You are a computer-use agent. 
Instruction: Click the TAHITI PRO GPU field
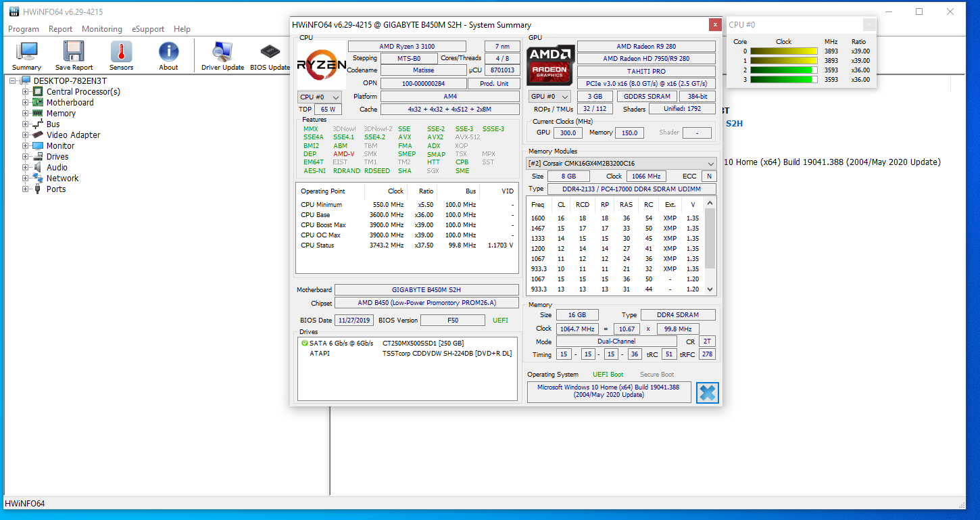646,72
